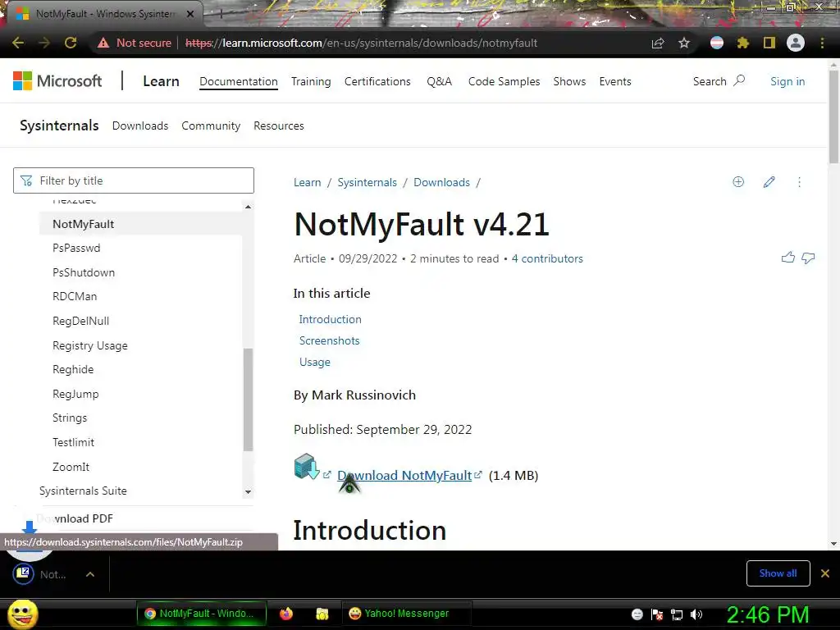
Task: Open Firefox from the taskbar
Action: [x=286, y=614]
